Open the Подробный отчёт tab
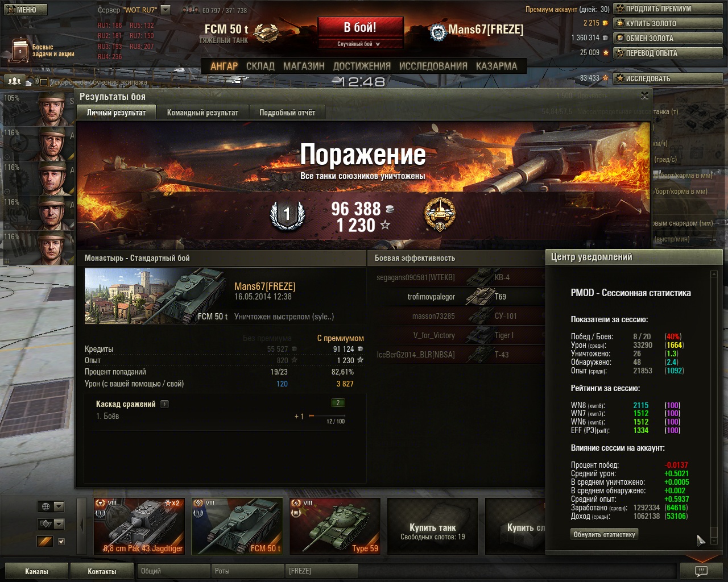The height and width of the screenshot is (582, 728). (287, 113)
